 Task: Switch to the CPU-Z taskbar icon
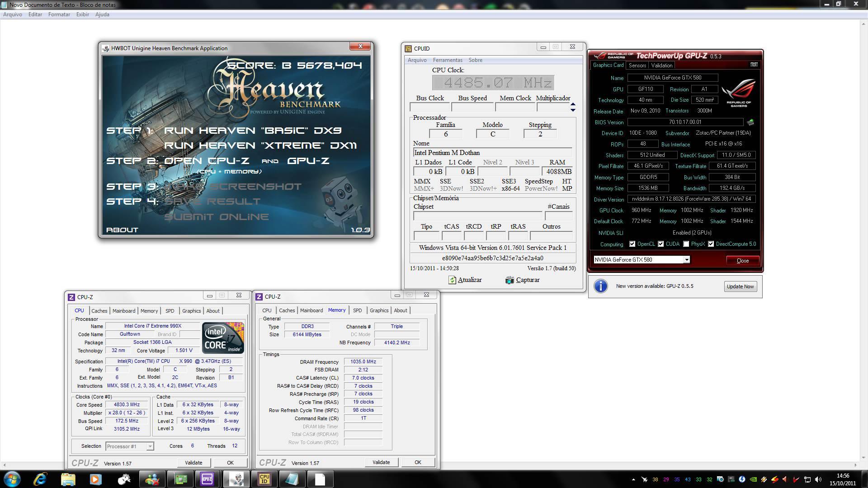(x=207, y=479)
